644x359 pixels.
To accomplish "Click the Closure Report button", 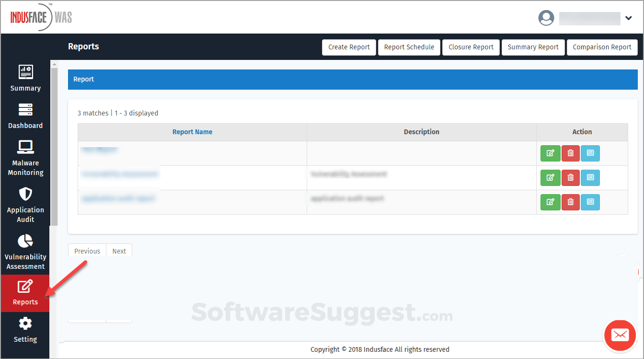I will [x=471, y=47].
